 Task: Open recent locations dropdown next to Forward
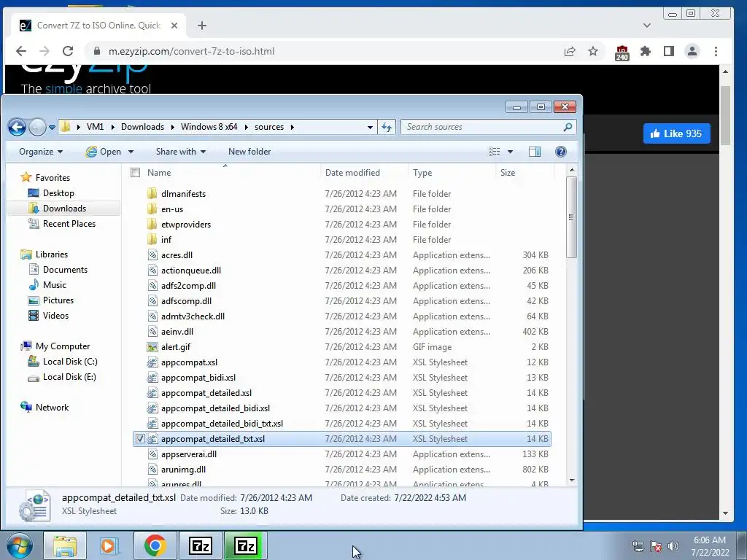click(x=52, y=128)
